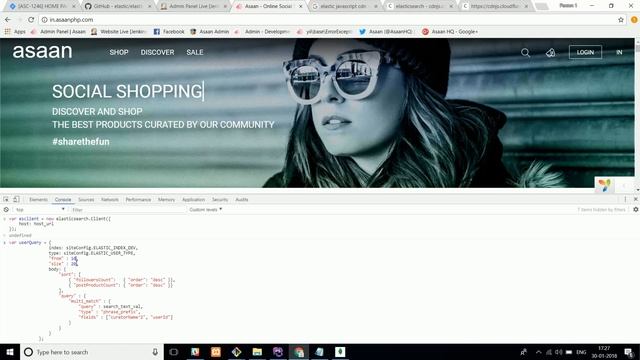Bookmark this page with the star icon
Screen dimensions: 640x360
pyautogui.click(x=621, y=20)
